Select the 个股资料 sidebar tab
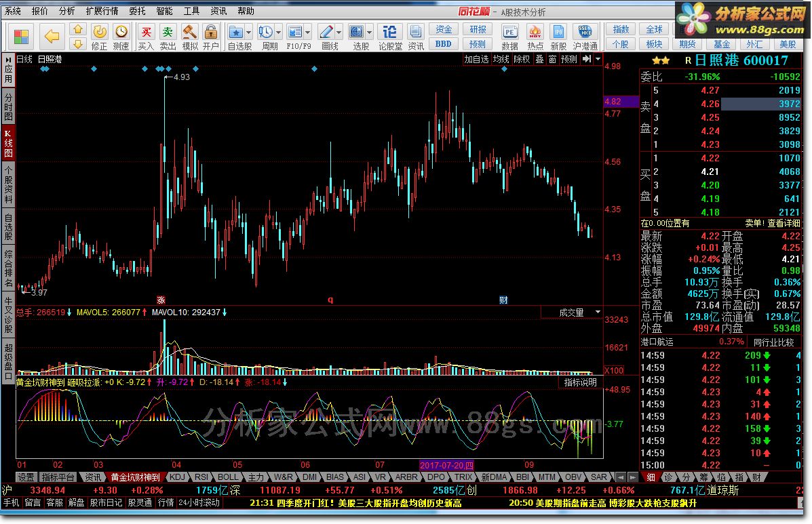 (8, 184)
